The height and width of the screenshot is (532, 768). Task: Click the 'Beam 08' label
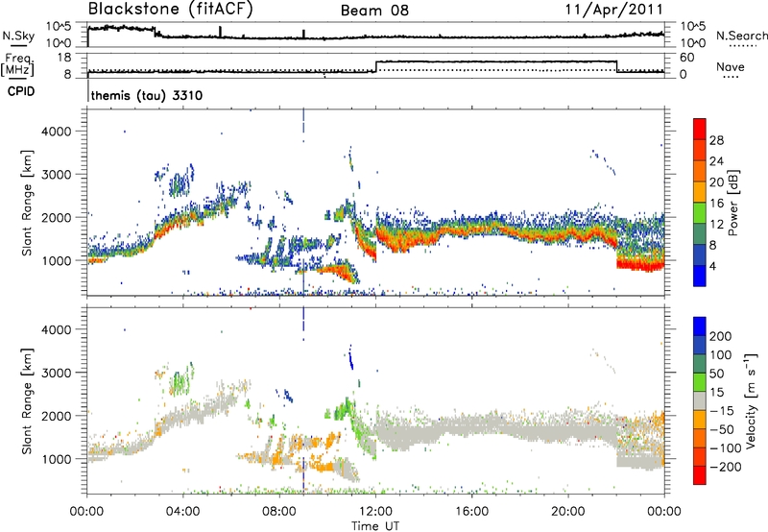pyautogui.click(x=374, y=11)
